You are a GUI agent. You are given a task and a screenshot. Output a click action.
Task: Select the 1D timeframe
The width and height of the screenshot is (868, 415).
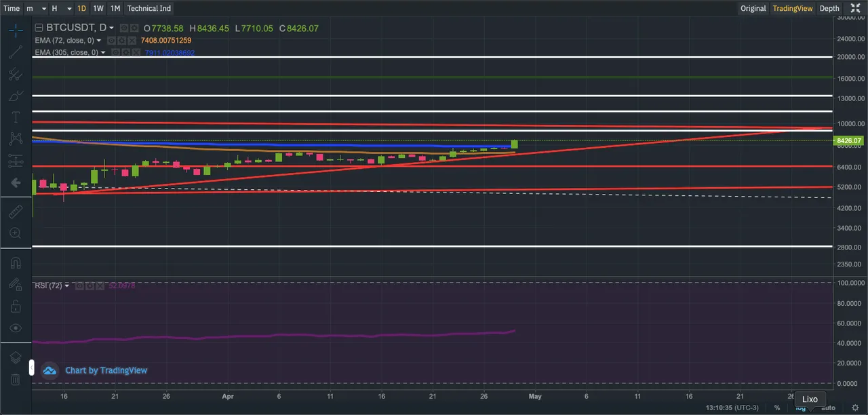coord(81,8)
